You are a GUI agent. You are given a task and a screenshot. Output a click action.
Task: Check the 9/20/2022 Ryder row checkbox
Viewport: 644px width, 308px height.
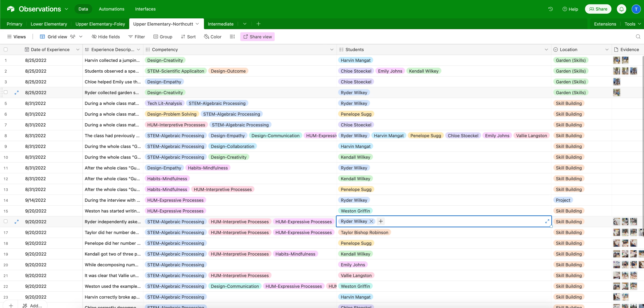(x=6, y=221)
